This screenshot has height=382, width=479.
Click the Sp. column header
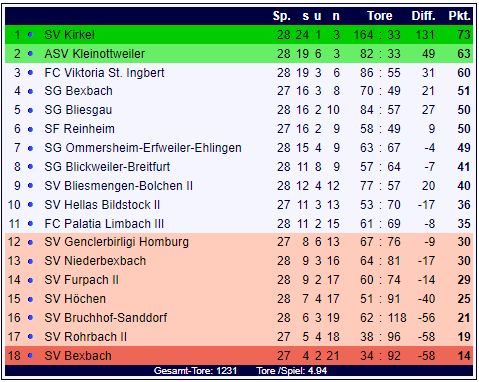(282, 16)
